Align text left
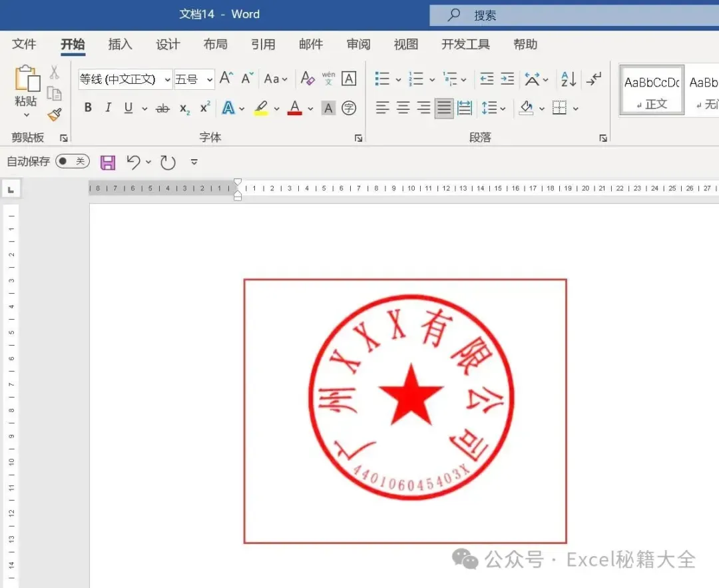719x588 pixels. point(382,109)
